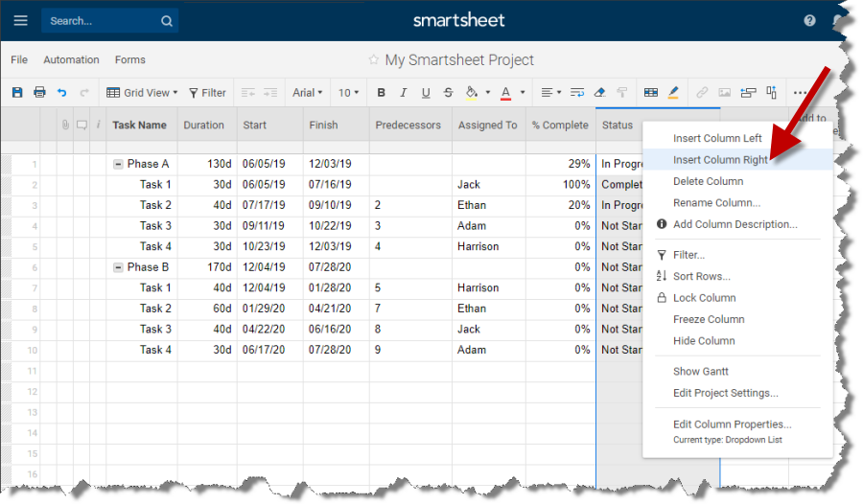Viewport: 863px width, 504px height.
Task: Choose Add Column Description...
Action: [737, 224]
